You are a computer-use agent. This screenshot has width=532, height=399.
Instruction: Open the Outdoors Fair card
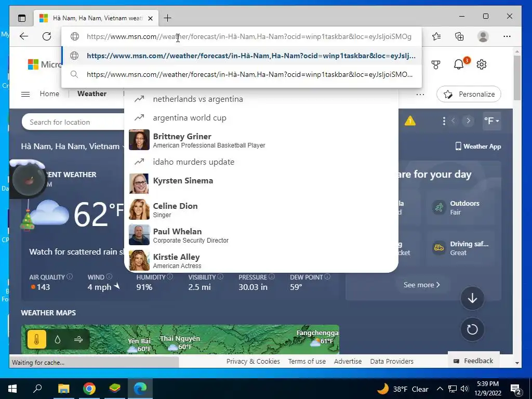point(460,207)
